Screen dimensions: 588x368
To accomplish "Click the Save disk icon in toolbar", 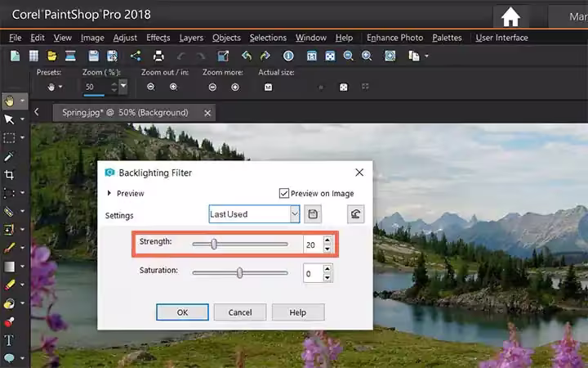I will click(x=93, y=56).
